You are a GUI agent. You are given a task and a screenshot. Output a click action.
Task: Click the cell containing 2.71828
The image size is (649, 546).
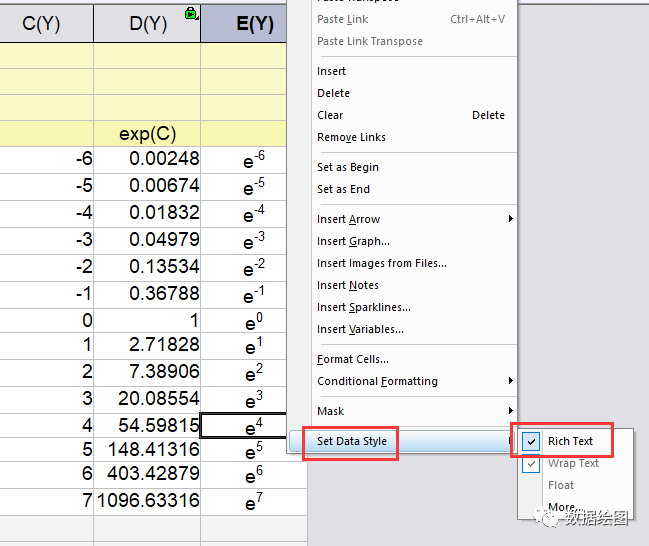147,345
